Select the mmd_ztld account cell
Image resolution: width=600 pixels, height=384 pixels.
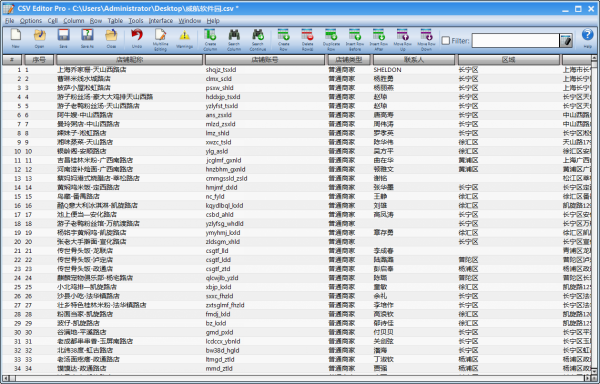pos(265,368)
